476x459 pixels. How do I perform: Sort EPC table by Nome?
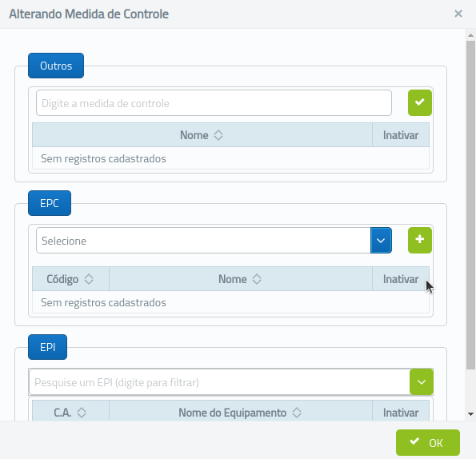pyautogui.click(x=241, y=279)
